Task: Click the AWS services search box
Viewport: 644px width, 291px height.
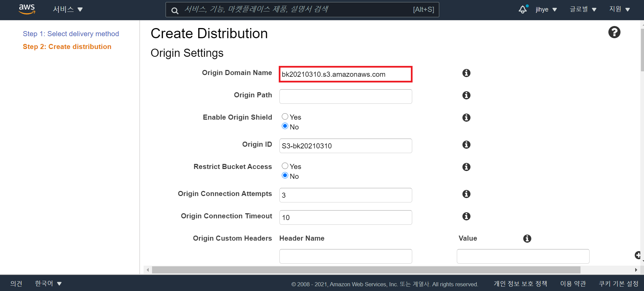Action: [302, 9]
